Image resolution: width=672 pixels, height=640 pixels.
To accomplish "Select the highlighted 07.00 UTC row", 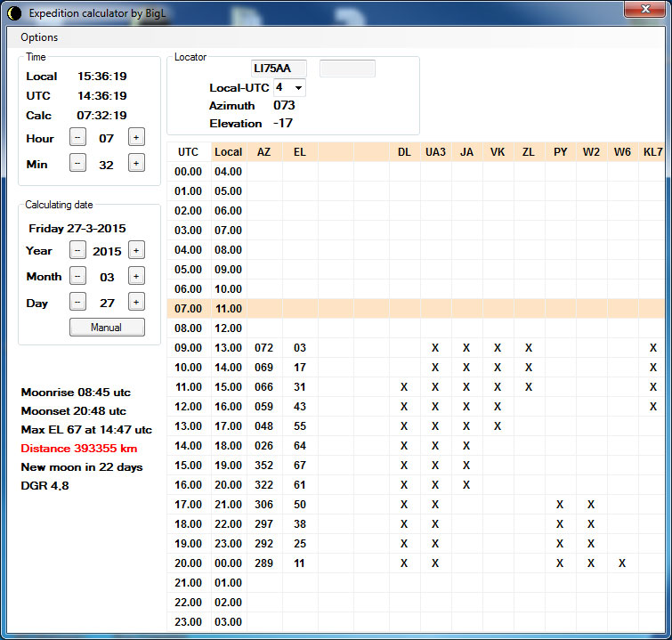I will 188,308.
